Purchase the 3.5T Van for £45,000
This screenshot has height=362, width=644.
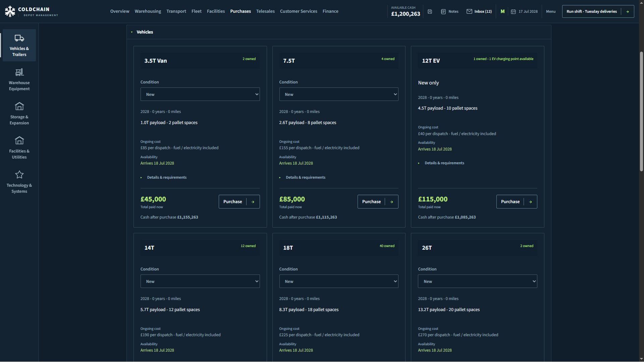(239, 201)
